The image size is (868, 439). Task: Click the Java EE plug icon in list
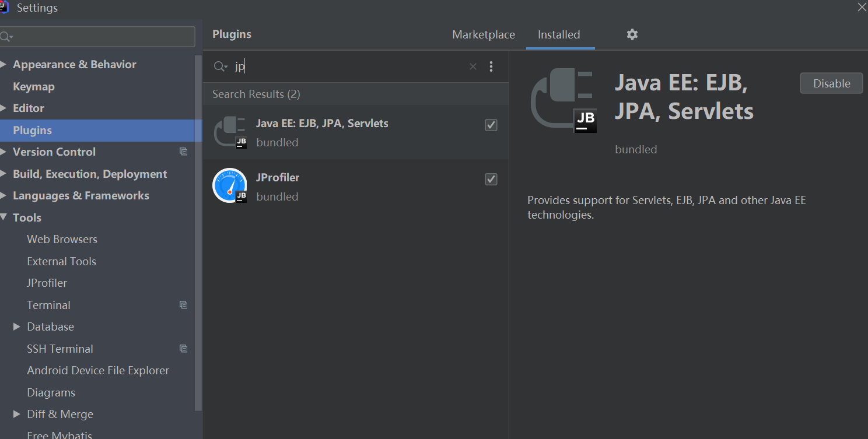(x=230, y=132)
